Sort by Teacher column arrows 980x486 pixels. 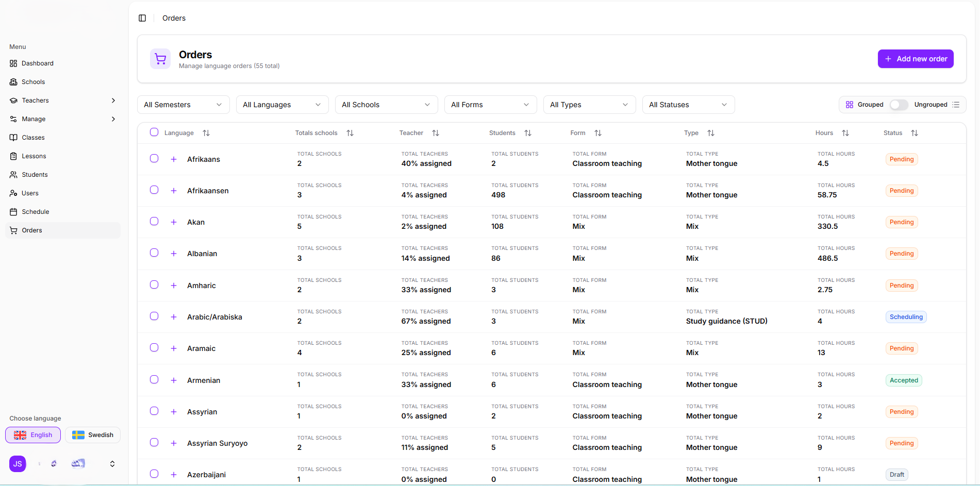click(x=436, y=133)
